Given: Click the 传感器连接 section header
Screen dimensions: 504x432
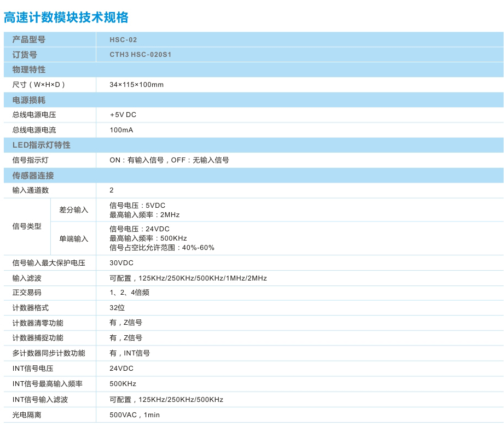Looking at the screenshot, I should (x=33, y=176).
